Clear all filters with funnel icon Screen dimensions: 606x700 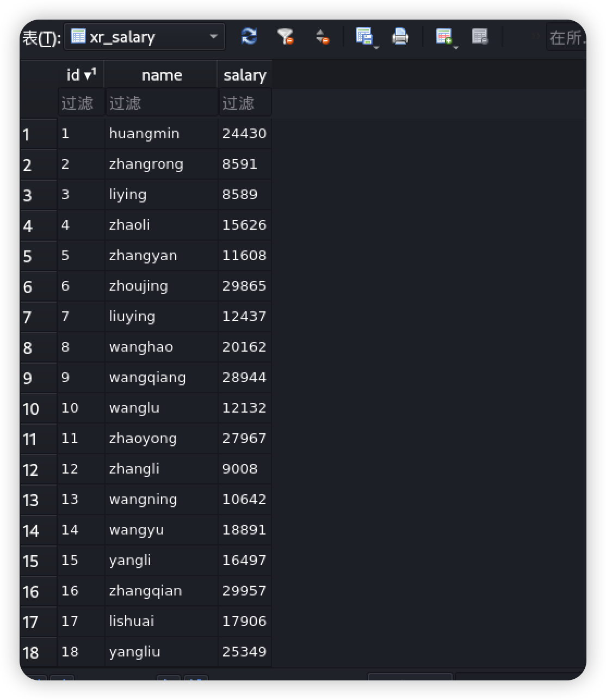coord(286,37)
